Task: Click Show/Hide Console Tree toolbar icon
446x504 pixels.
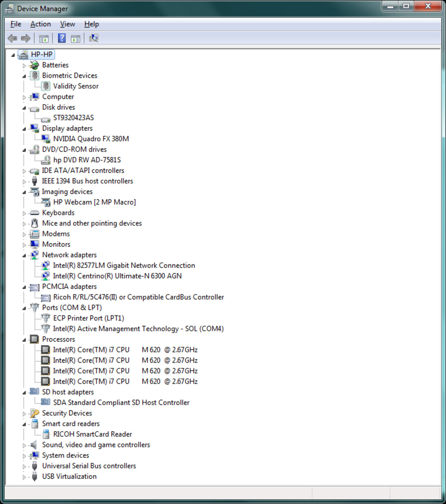Action: coord(44,39)
